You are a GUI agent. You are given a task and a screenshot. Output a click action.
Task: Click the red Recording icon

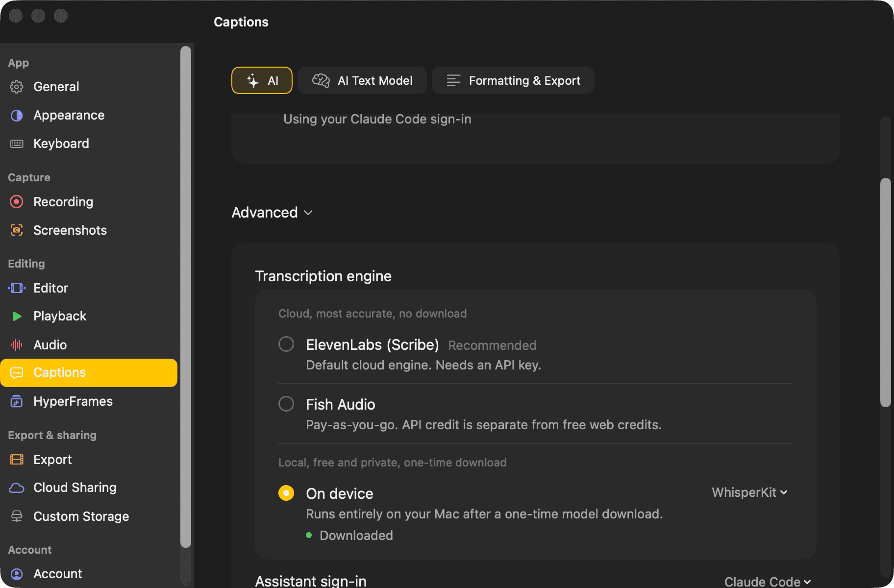tap(17, 202)
